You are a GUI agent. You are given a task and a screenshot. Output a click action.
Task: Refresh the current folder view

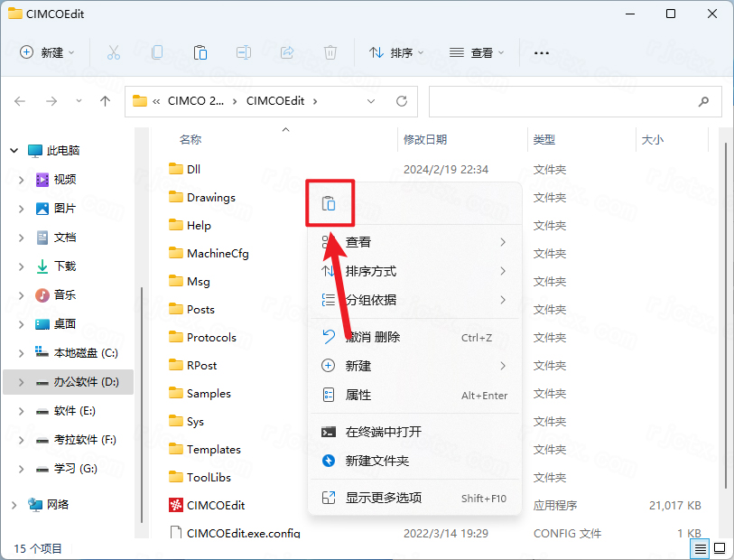tap(402, 101)
